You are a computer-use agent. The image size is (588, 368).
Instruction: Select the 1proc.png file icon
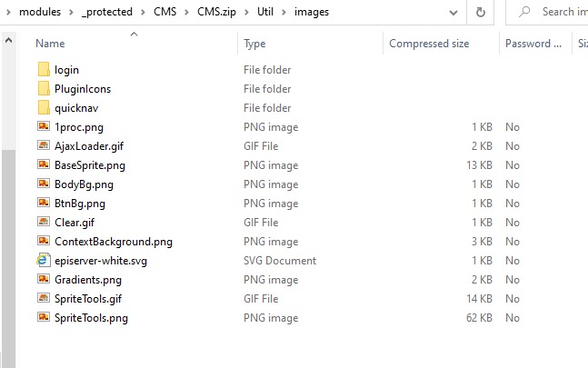point(45,127)
